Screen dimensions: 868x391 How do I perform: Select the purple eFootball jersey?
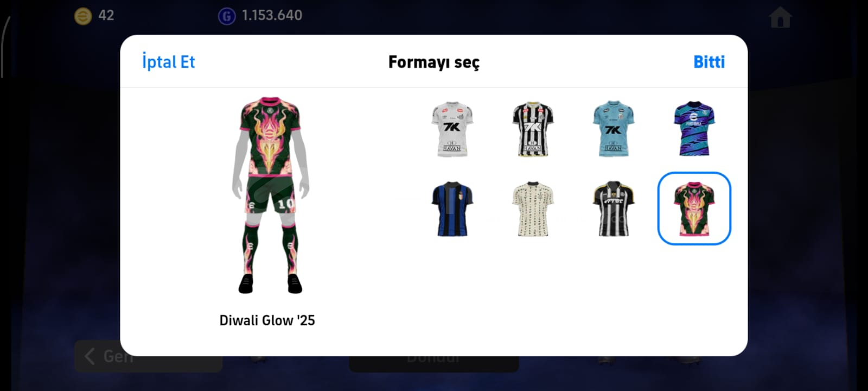694,129
